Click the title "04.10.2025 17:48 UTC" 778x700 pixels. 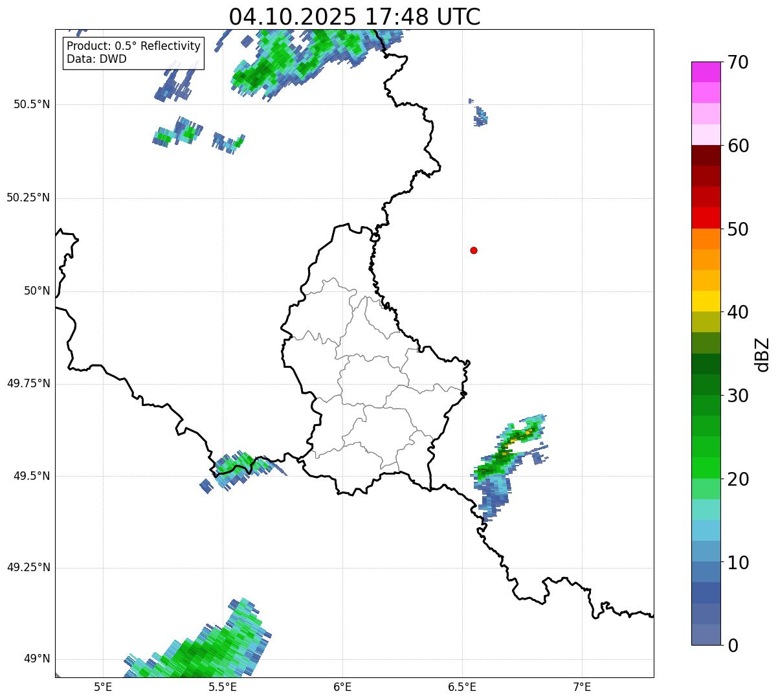(355, 17)
